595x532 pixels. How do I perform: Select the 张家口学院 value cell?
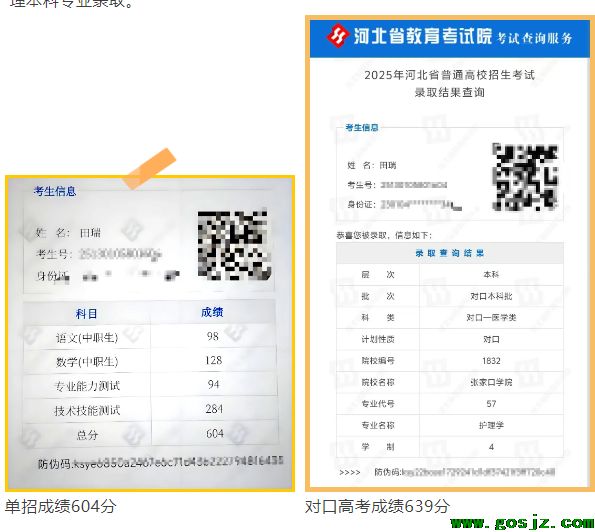click(491, 382)
